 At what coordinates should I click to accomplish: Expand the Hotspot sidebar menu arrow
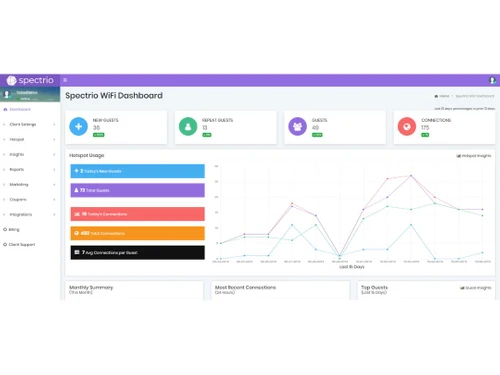coord(54,139)
